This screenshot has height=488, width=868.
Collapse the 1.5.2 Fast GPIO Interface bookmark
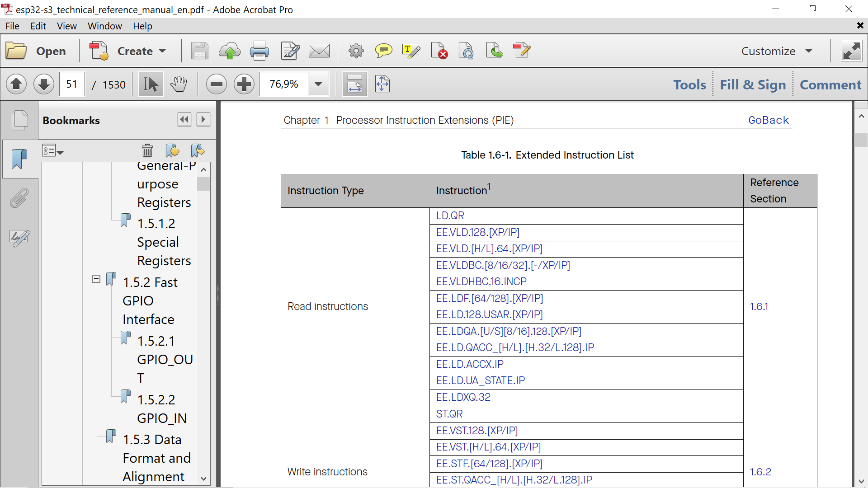(96, 279)
